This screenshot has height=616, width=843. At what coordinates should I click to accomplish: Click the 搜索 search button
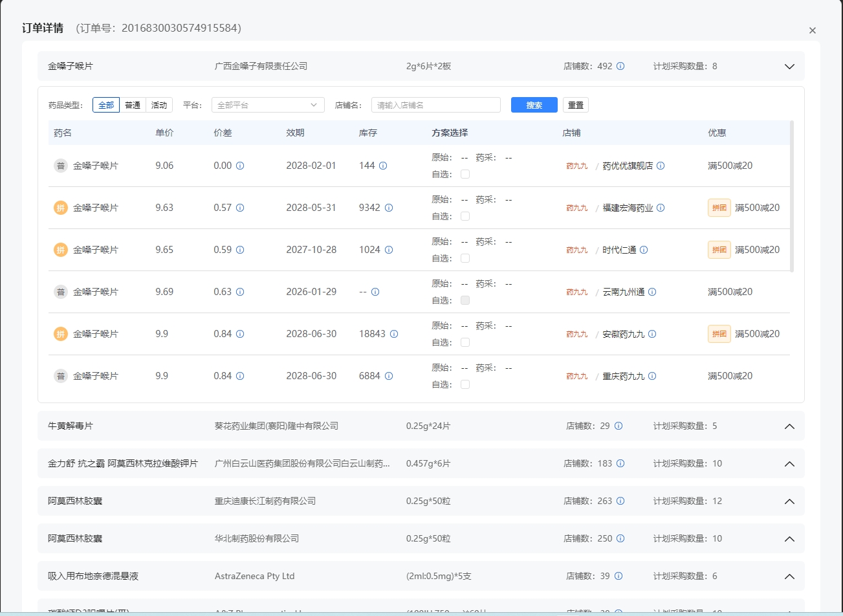point(534,104)
